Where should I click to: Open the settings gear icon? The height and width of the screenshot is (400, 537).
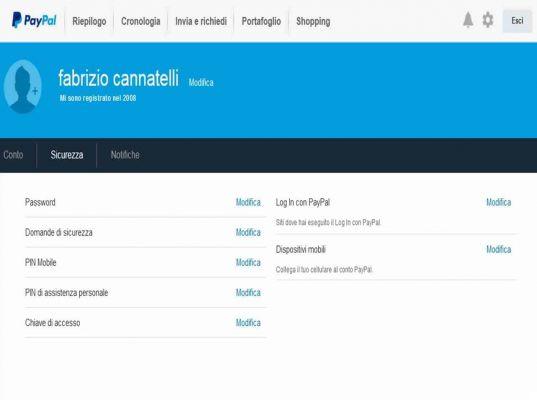[488, 20]
